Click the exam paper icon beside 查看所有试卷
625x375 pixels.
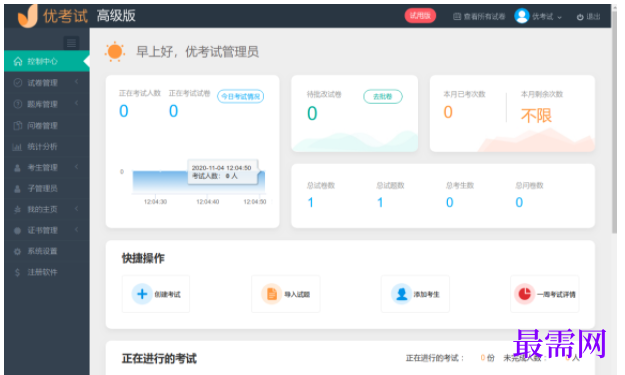coord(457,16)
